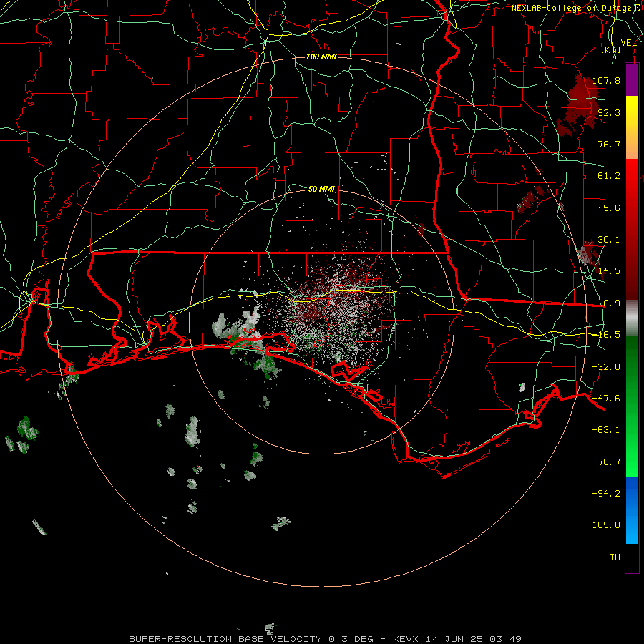Select the -63.1 velocity scale value
The height and width of the screenshot is (644, 644).
(606, 430)
